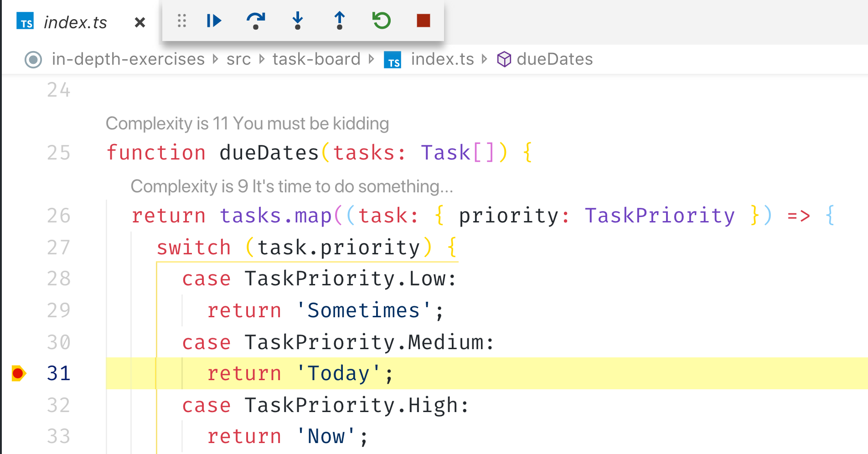Screen dimensions: 868x454
Task: Click line number 24 in gutter
Action: click(x=58, y=90)
